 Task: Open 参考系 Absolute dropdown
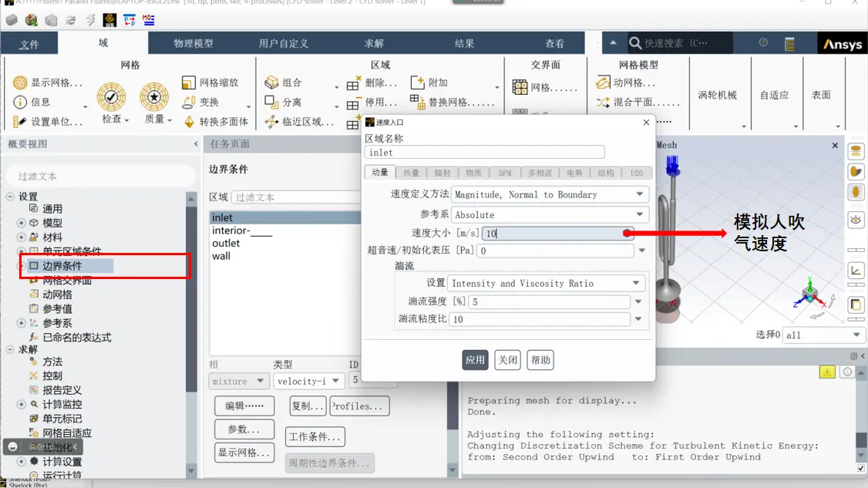coord(550,214)
